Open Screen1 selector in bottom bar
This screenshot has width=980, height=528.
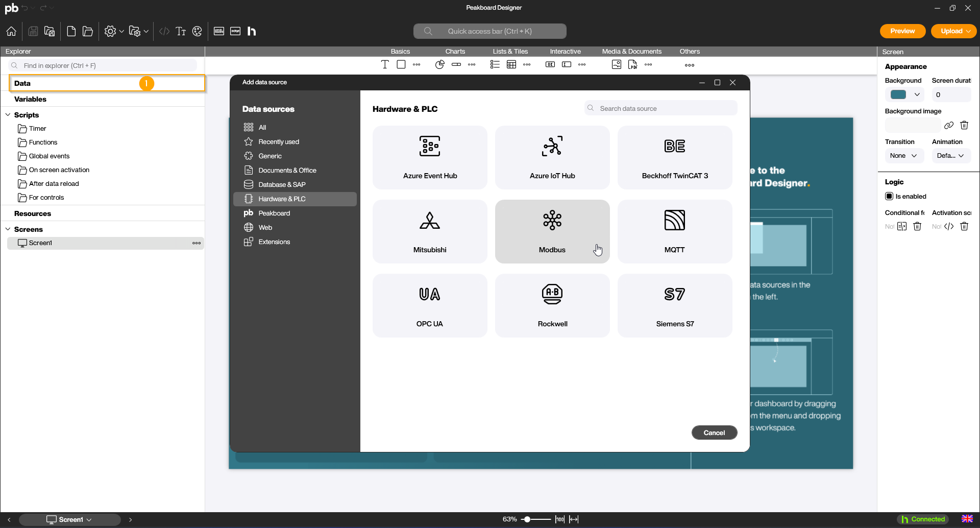click(x=69, y=519)
